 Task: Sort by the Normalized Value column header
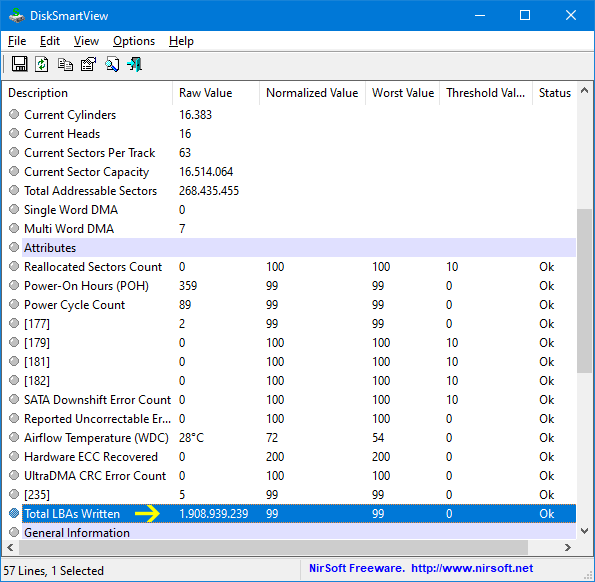(312, 93)
